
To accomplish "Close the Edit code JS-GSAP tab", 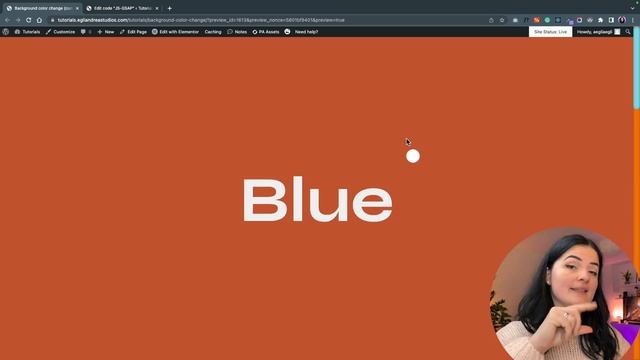I will [157, 8].
